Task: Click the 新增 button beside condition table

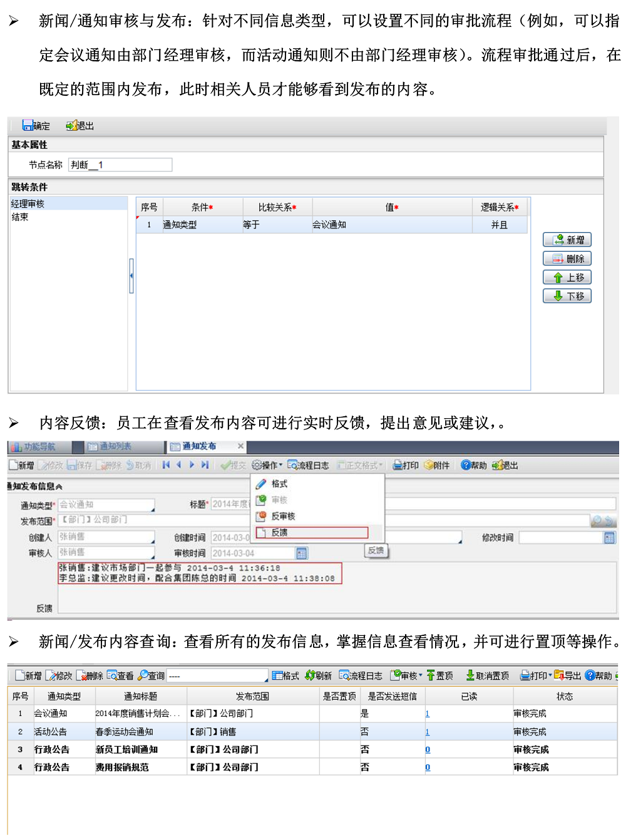Action: (567, 240)
